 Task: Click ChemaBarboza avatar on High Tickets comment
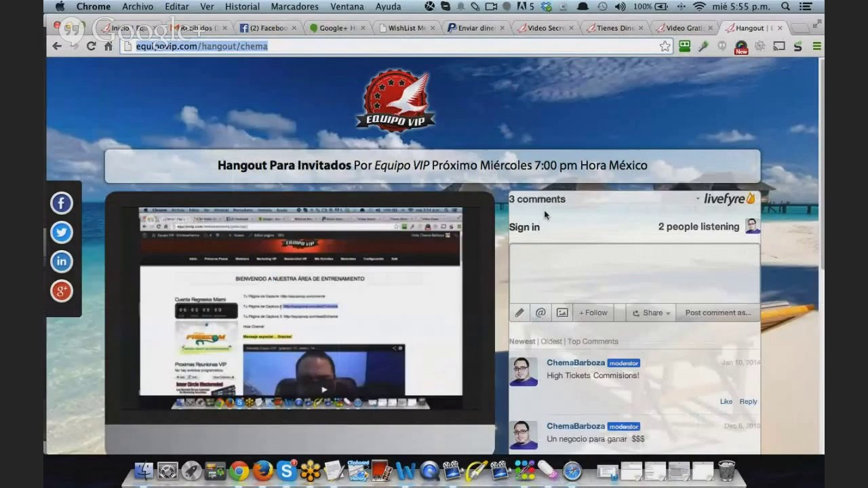(x=524, y=371)
